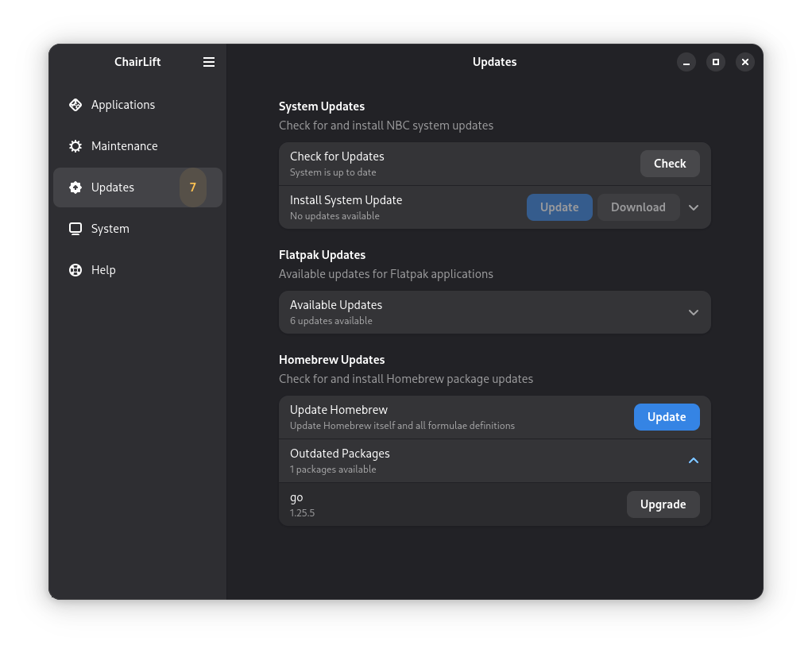Click the Install System Update button
The height and width of the screenshot is (653, 812).
(559, 207)
